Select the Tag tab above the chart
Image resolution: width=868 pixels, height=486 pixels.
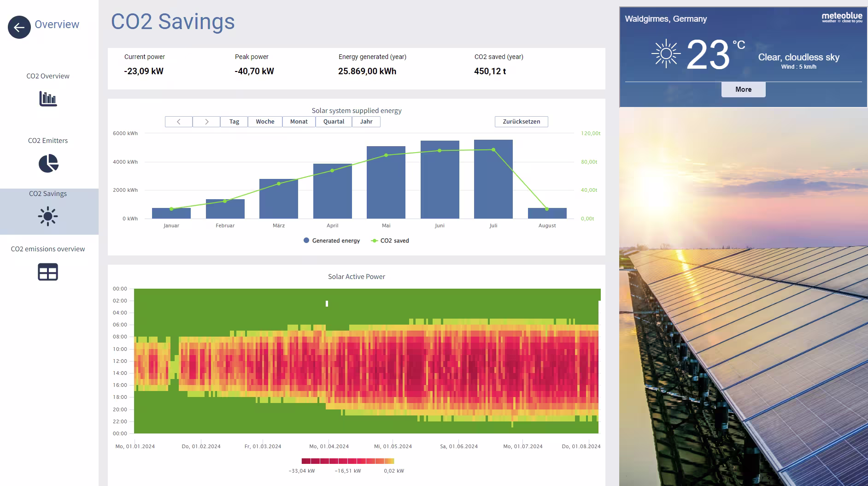(234, 121)
